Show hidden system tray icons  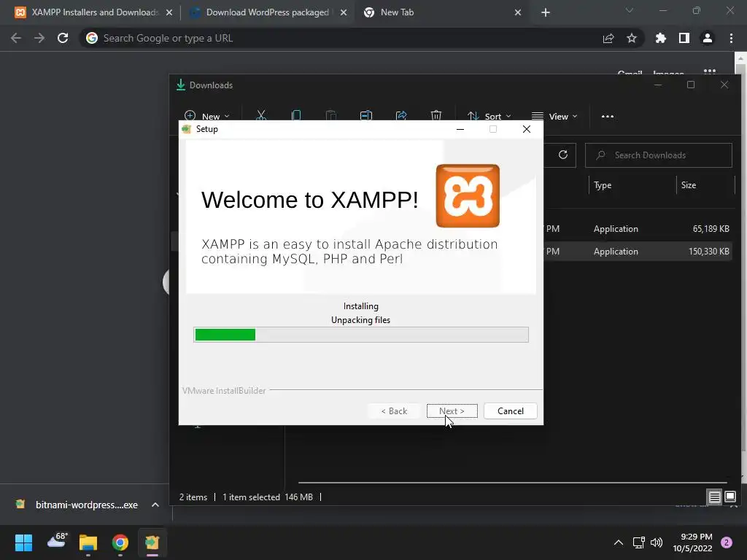(619, 542)
